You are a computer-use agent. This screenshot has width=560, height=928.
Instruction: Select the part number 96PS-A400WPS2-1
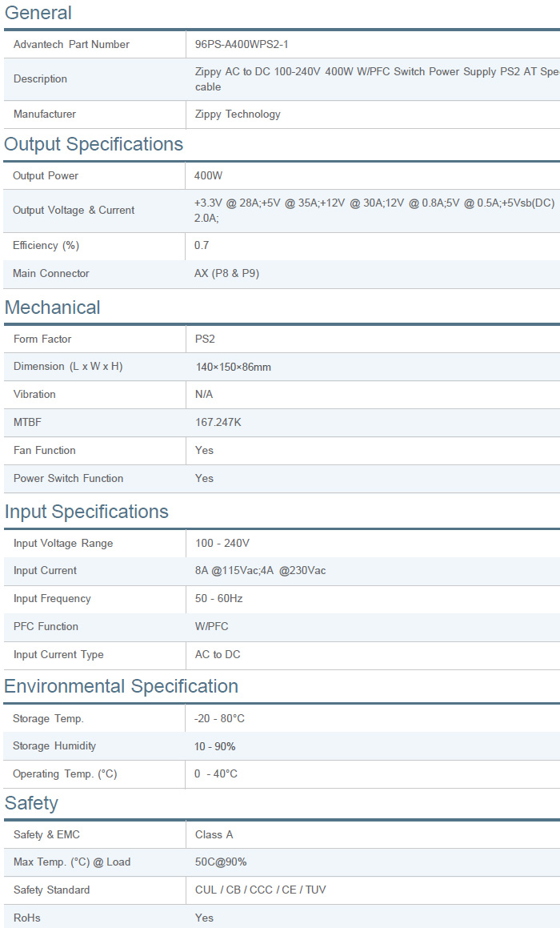(242, 44)
